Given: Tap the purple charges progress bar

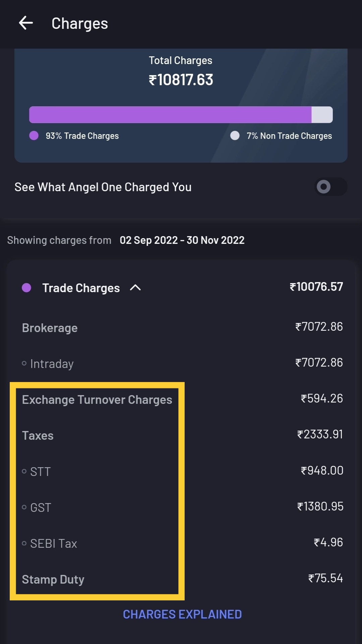Looking at the screenshot, I should pos(170,115).
